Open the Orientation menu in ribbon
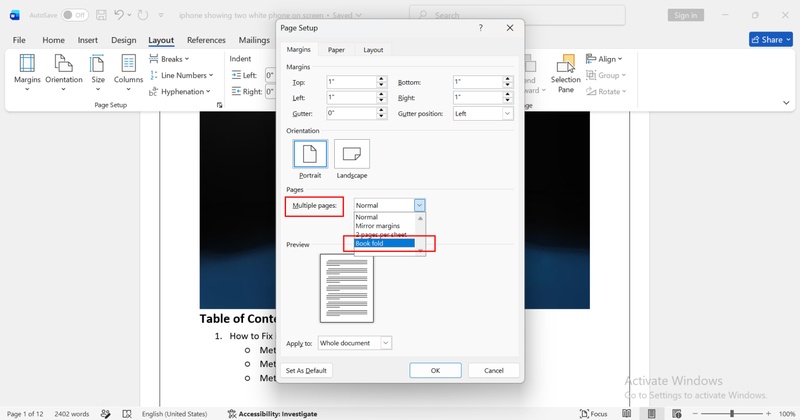This screenshot has width=800, height=420. point(64,72)
